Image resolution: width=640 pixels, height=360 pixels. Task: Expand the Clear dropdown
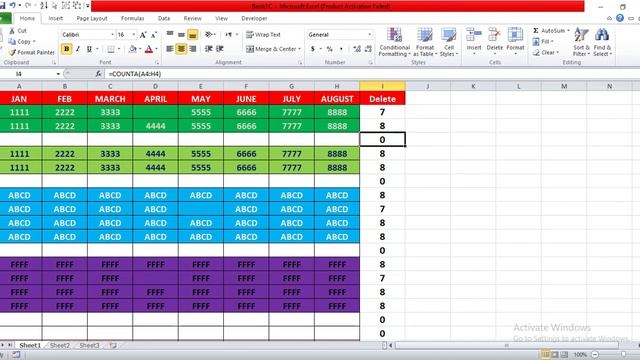tap(558, 52)
